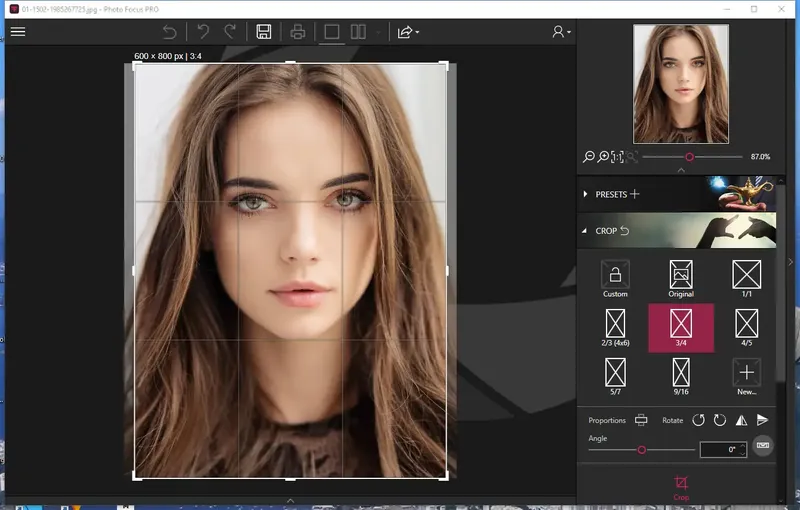Add a new preset with plus icon
The height and width of the screenshot is (510, 800).
coord(634,194)
